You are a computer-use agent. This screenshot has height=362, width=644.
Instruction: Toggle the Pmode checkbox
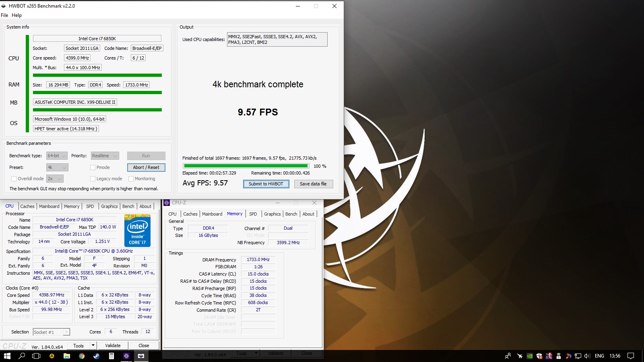[93, 167]
